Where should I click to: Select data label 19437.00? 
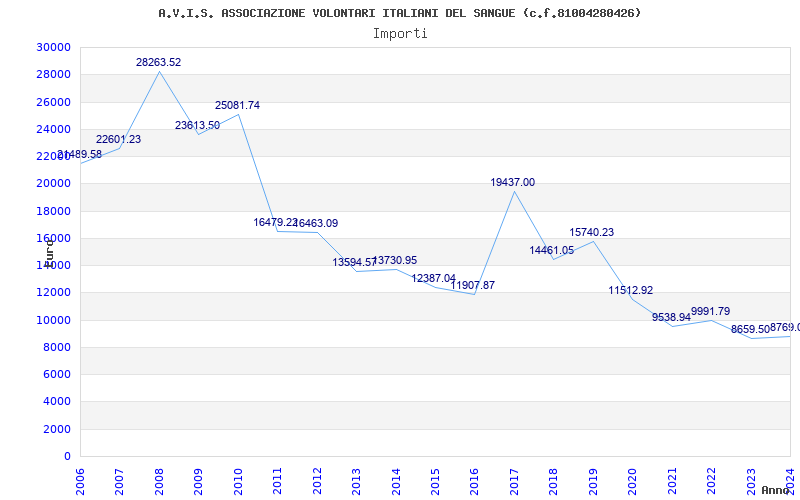[x=513, y=183]
